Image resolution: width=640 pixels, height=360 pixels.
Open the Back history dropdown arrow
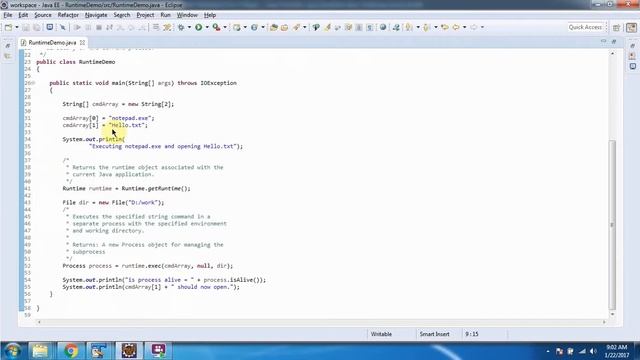(464, 27)
